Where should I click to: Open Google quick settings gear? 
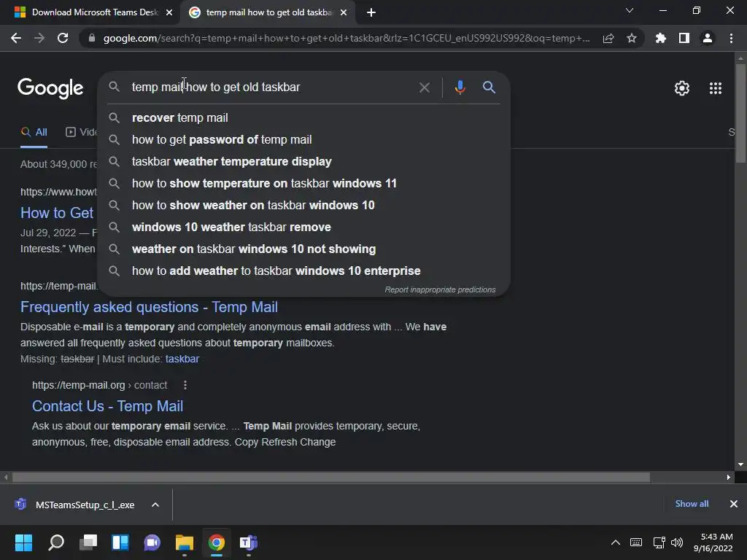[682, 88]
